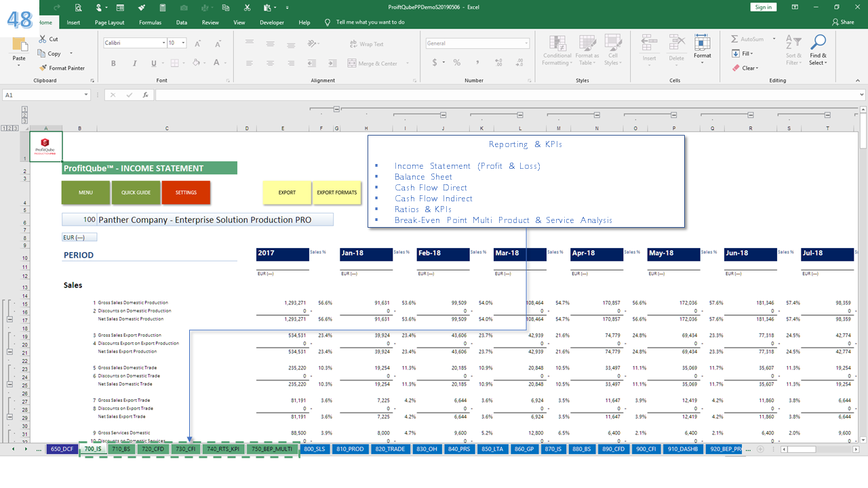Collapse the ribbon with the up chevron
The image size is (868, 488).
tap(859, 81)
